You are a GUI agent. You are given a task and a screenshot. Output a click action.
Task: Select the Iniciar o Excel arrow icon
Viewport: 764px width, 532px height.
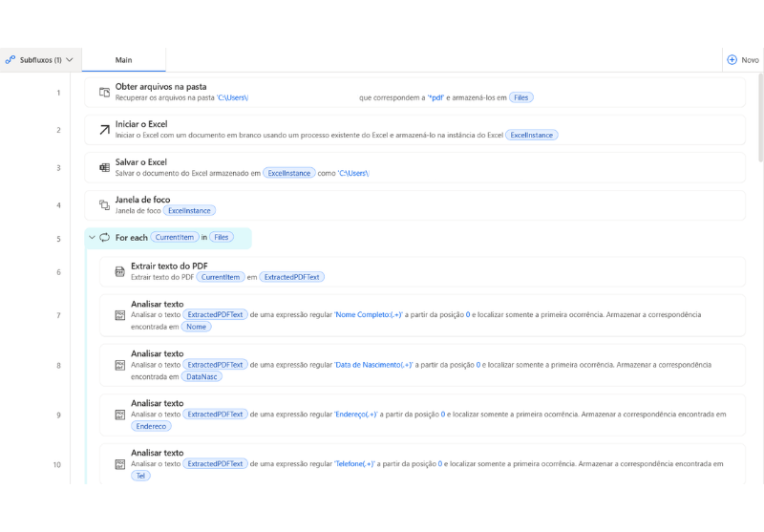click(x=104, y=130)
